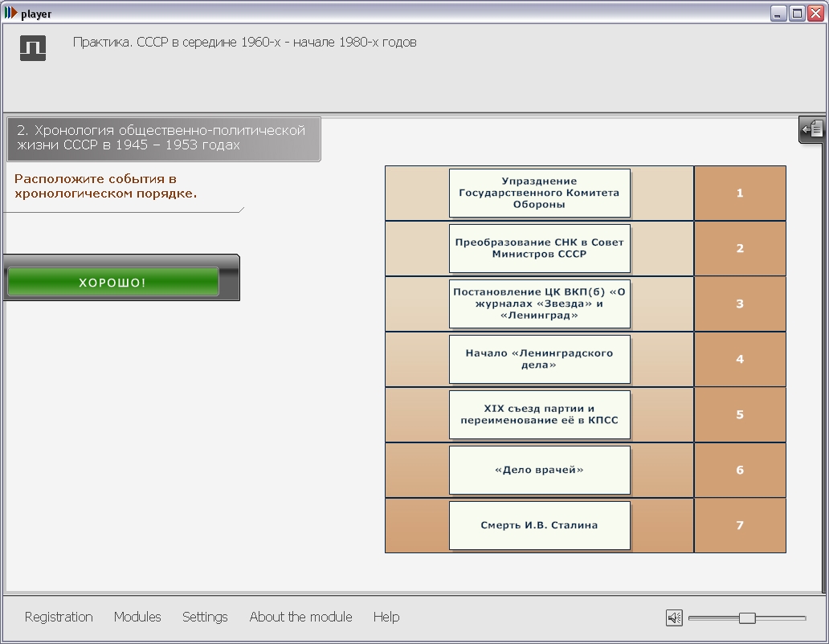
Task: Adjust the volume slider handle
Action: click(747, 618)
